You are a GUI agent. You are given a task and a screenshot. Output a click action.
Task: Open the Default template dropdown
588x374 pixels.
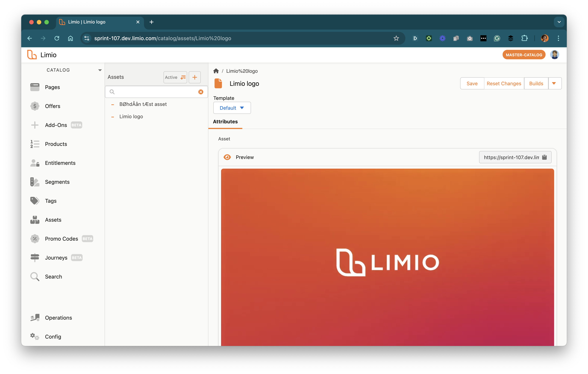pyautogui.click(x=232, y=108)
